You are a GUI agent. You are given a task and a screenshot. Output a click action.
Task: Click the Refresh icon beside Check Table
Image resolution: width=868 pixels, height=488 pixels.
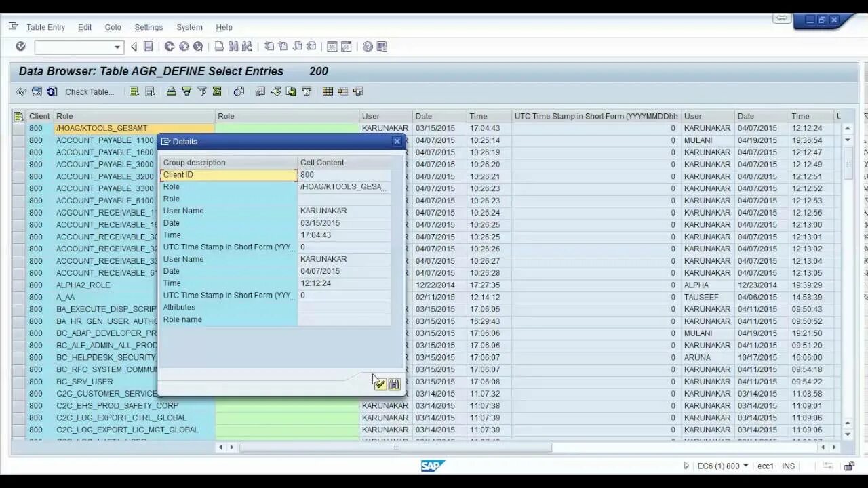pyautogui.click(x=52, y=91)
